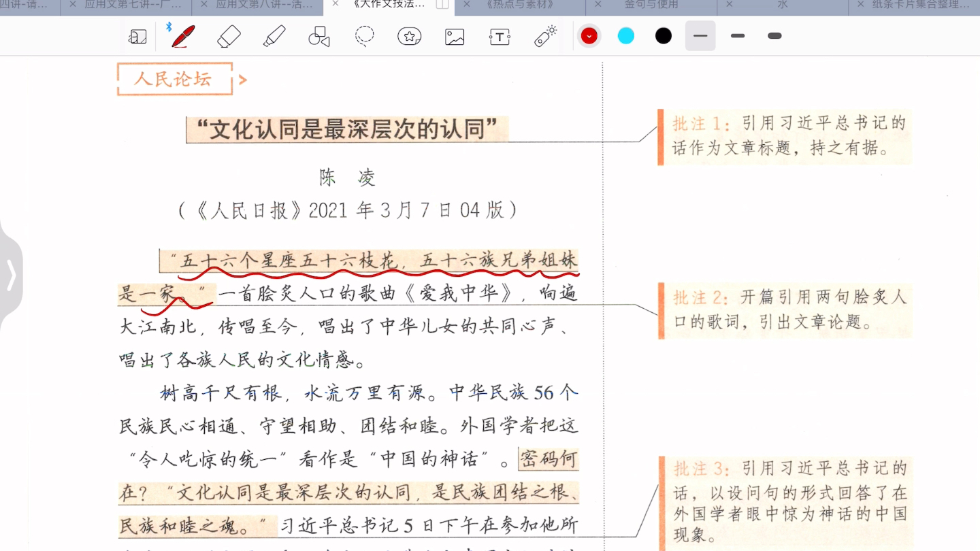Image resolution: width=980 pixels, height=551 pixels.
Task: Select the text box tool
Action: tap(500, 37)
